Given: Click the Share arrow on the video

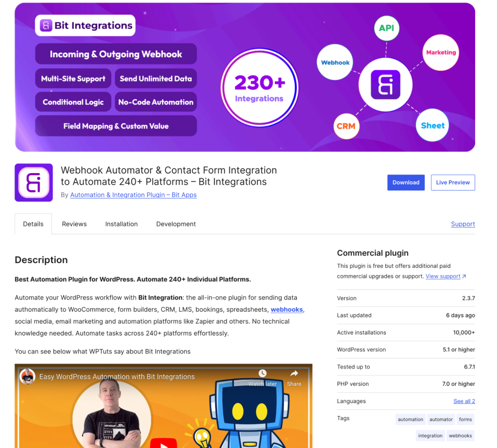Looking at the screenshot, I should (x=294, y=373).
